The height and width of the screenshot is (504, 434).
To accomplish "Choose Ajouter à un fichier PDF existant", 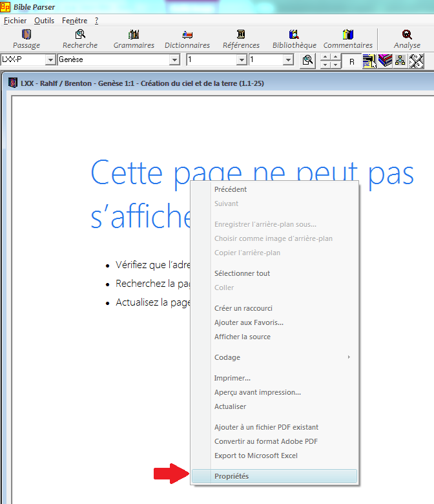I will [274, 427].
